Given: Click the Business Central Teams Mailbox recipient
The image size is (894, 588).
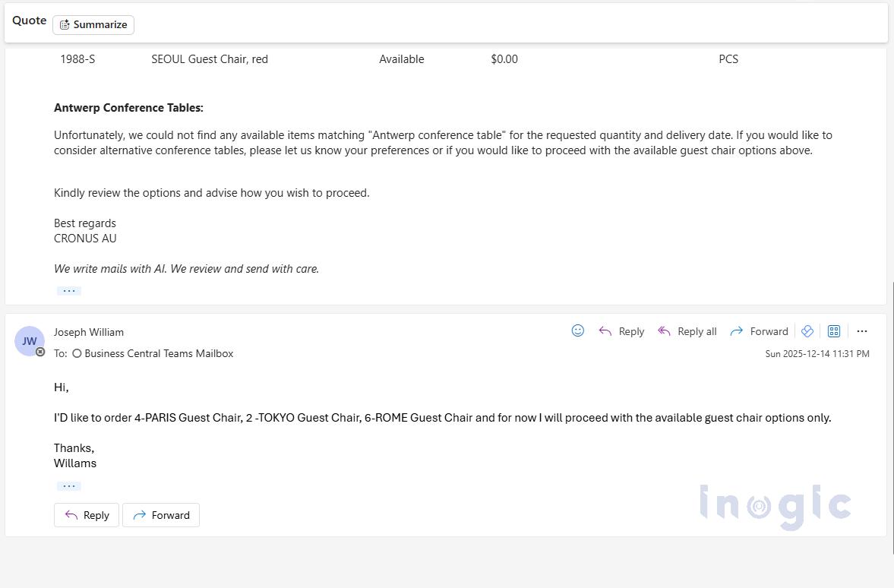Looking at the screenshot, I should click(x=159, y=353).
